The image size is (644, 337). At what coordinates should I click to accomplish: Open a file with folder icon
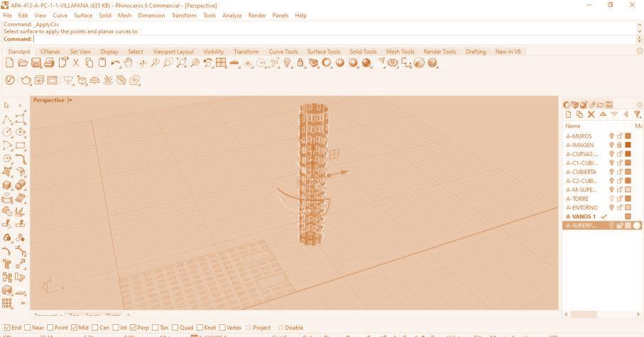point(23,63)
